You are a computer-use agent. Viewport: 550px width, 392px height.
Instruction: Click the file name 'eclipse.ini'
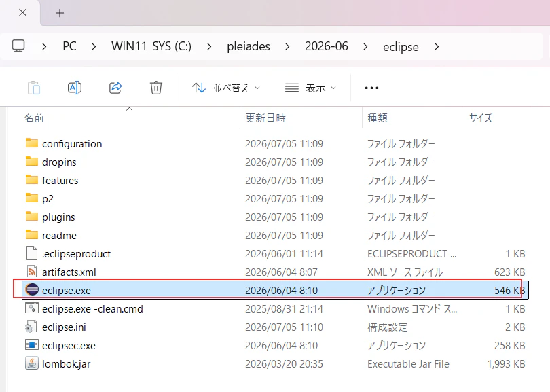coord(64,327)
